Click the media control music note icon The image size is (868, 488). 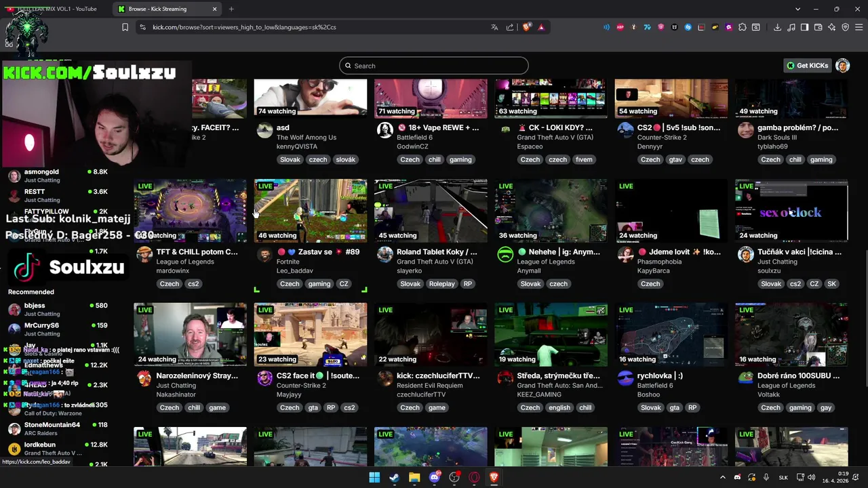[791, 27]
